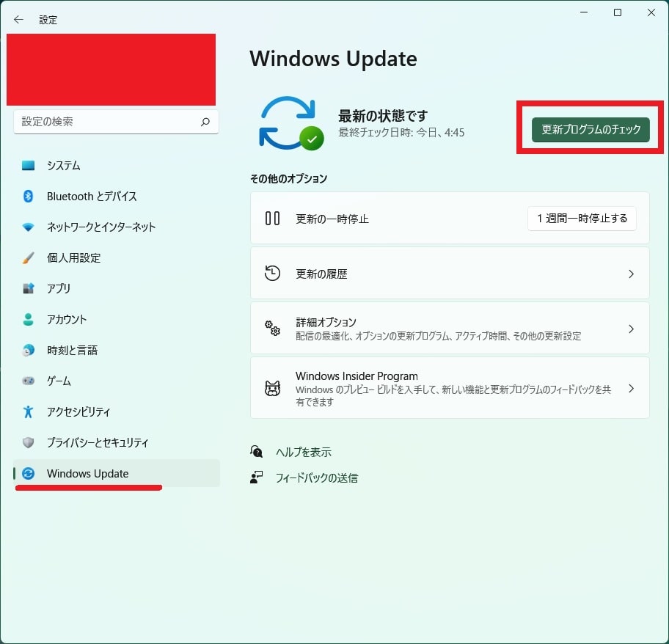The height and width of the screenshot is (644, 669).
Task: Open the システム settings category
Action: point(116,166)
